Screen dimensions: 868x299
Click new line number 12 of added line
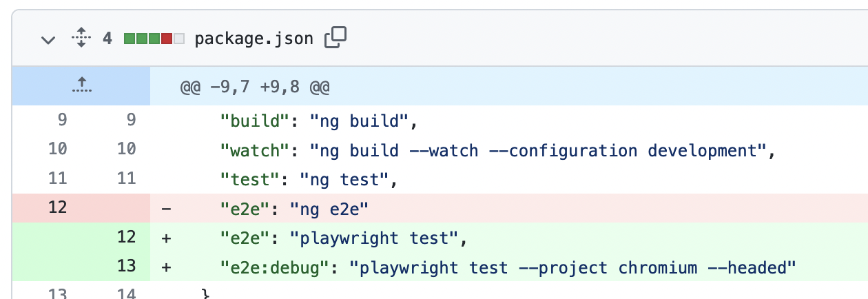[126, 236]
